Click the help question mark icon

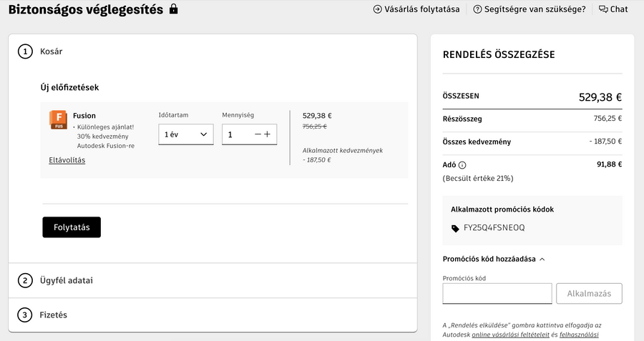tap(477, 9)
